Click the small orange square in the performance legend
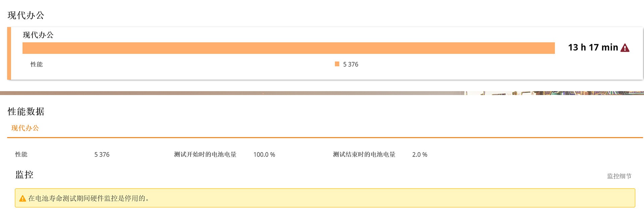The image size is (644, 224). coord(337,64)
